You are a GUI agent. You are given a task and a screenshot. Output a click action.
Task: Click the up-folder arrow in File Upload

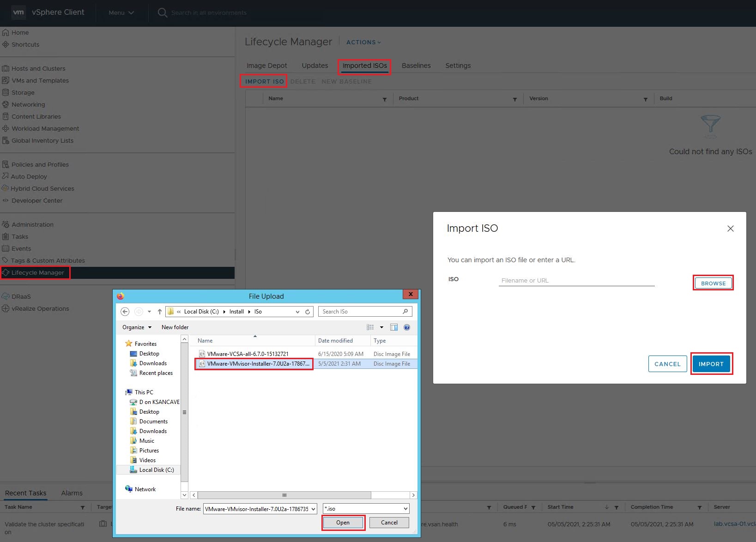[160, 312]
